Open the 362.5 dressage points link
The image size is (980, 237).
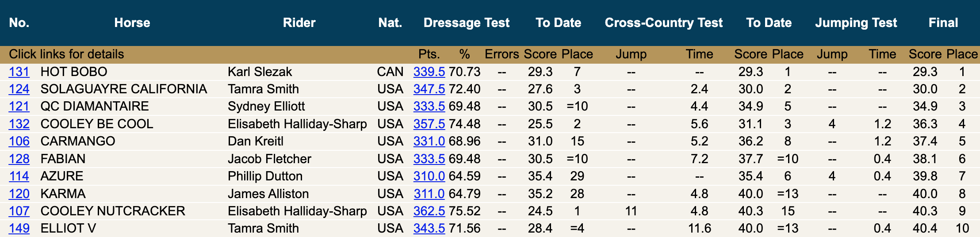coord(429,211)
